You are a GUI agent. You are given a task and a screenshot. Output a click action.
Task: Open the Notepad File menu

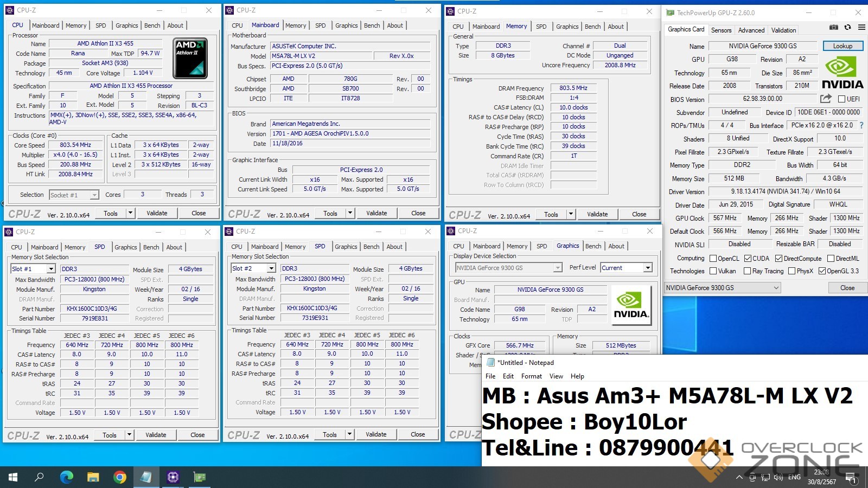490,376
